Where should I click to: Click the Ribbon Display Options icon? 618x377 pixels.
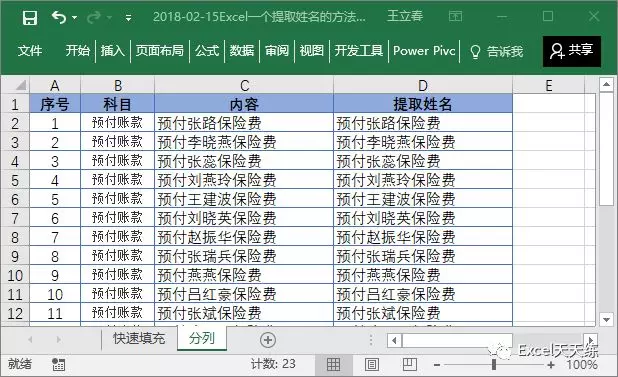pos(455,17)
